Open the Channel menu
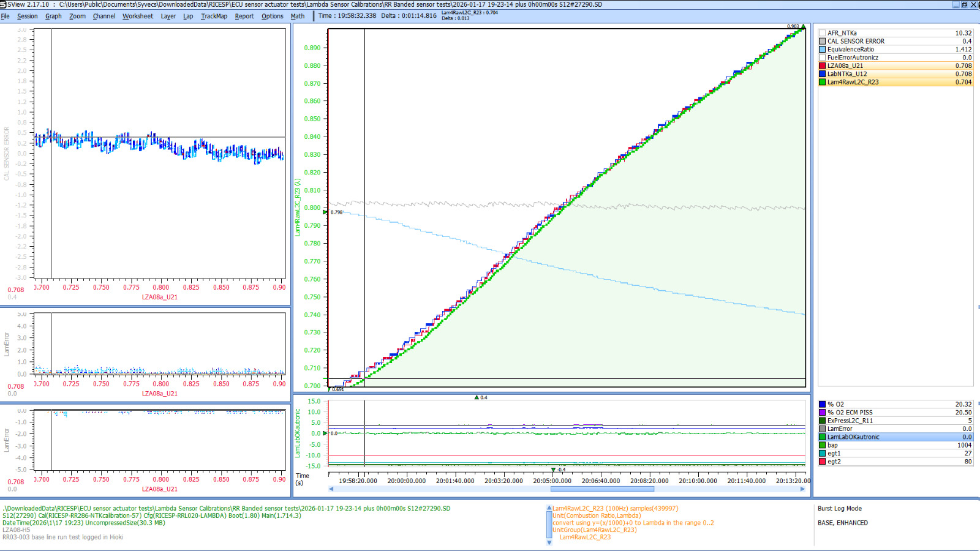980x551 pixels. (103, 17)
